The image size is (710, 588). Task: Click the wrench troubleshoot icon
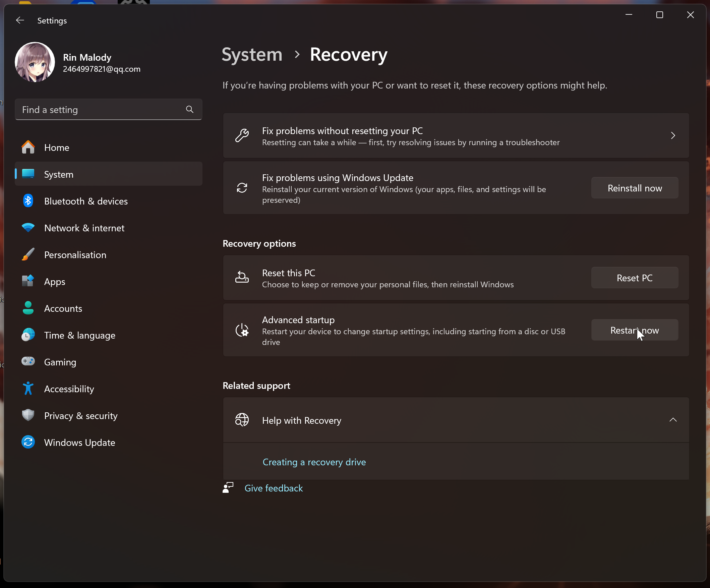[242, 135]
